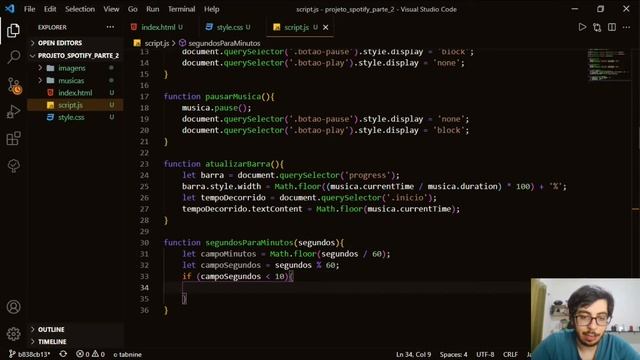
Task: Open the Source Control view icon
Action: [x=13, y=85]
